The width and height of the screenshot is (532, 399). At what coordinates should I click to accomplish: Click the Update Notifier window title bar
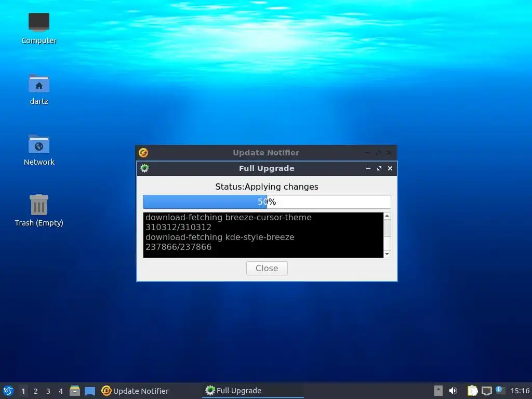click(266, 153)
